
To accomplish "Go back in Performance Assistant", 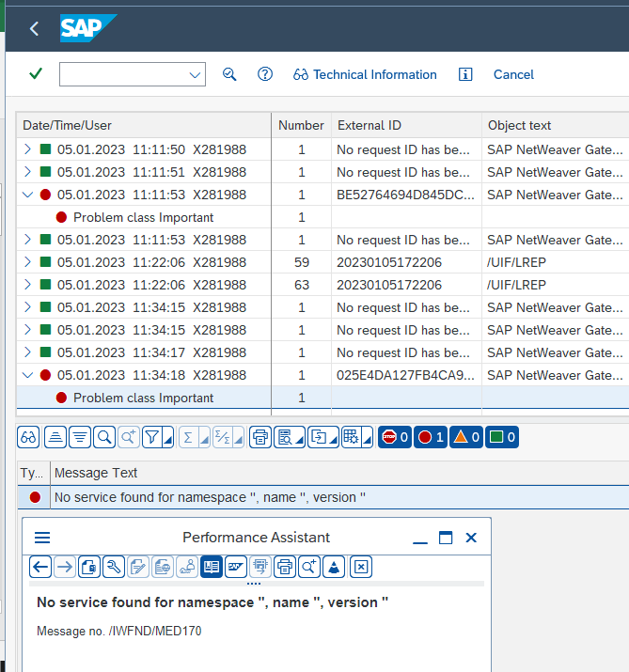I will tap(40, 567).
